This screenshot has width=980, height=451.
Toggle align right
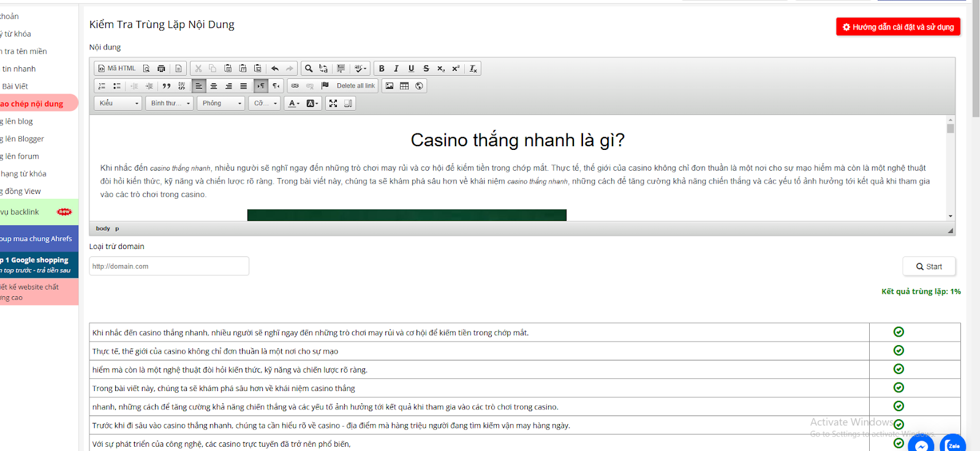click(x=228, y=86)
